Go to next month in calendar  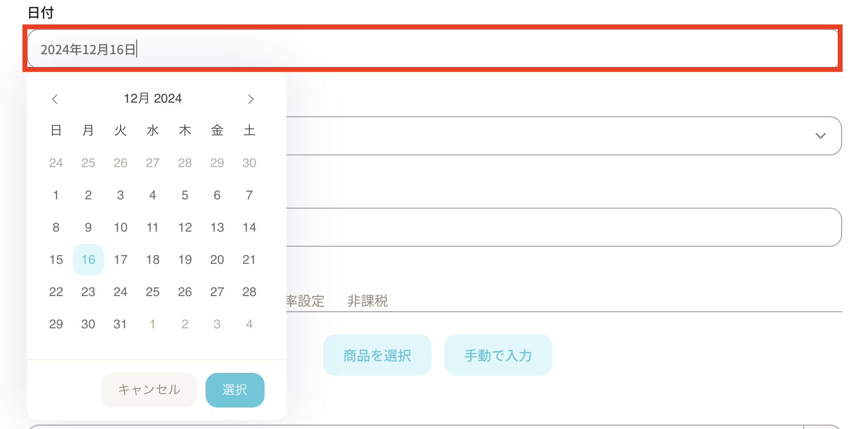pos(250,99)
